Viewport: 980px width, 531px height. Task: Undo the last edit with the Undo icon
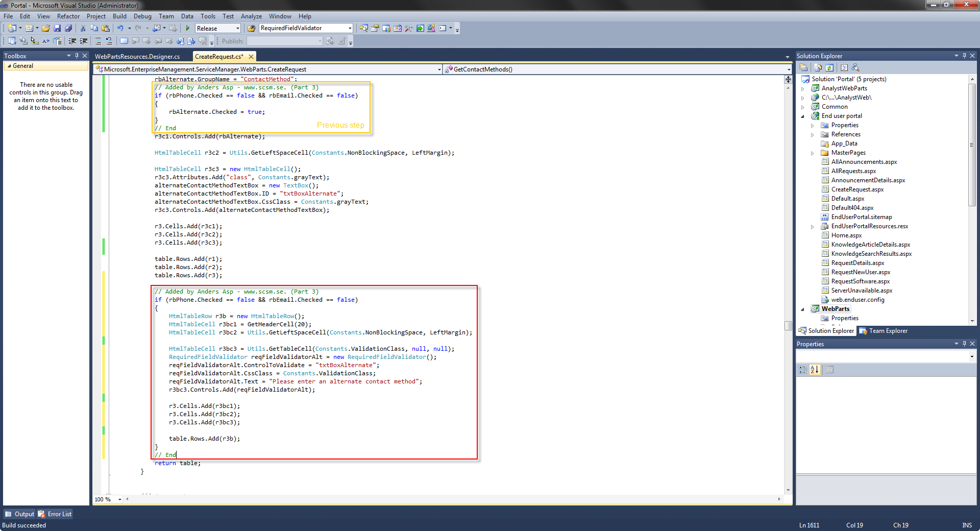click(120, 28)
